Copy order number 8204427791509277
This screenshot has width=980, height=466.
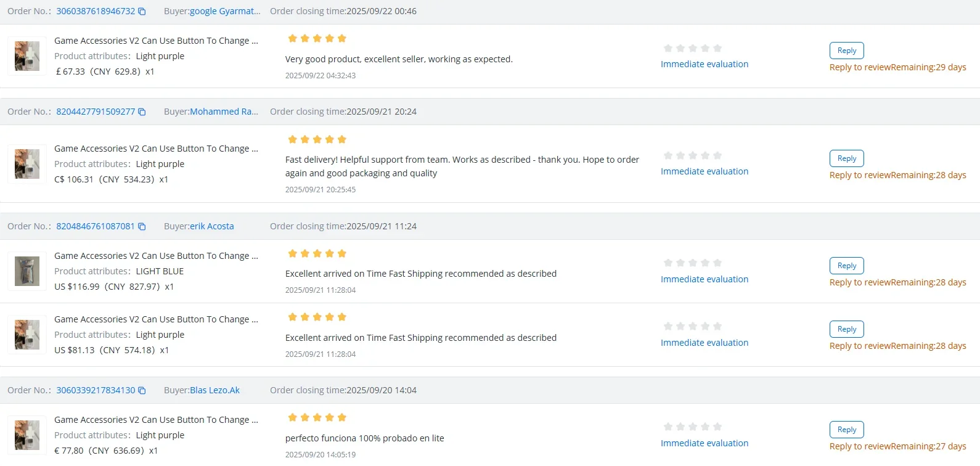pyautogui.click(x=142, y=112)
